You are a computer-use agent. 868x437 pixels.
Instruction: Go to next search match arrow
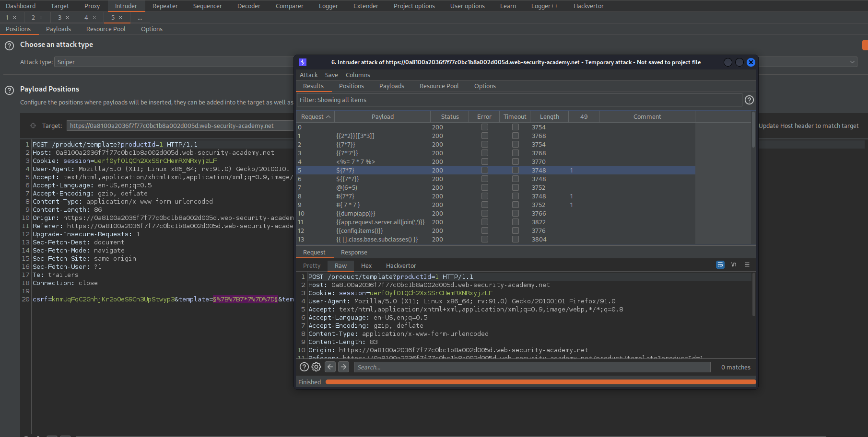click(344, 367)
